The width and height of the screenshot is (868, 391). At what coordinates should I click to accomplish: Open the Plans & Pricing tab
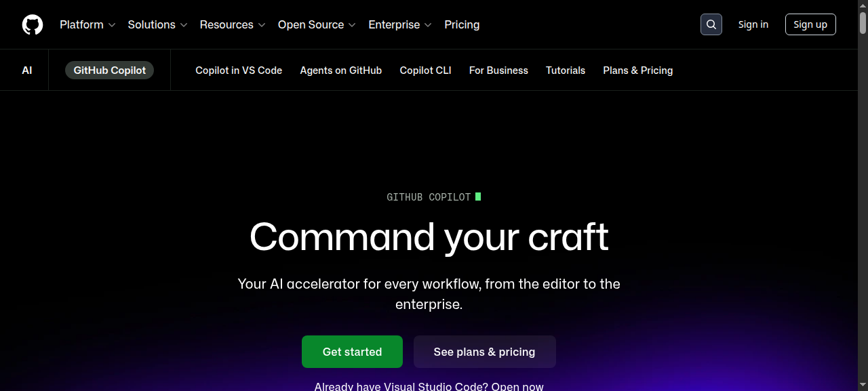click(x=638, y=70)
